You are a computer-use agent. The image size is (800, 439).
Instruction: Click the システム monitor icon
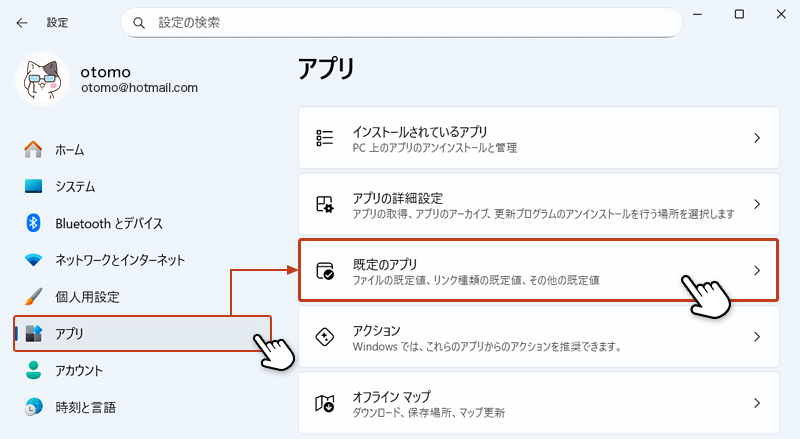click(x=33, y=186)
